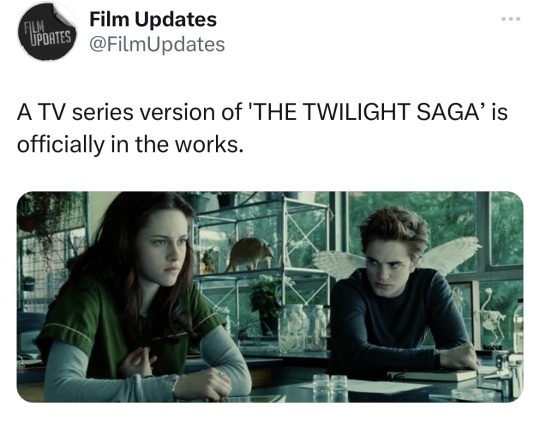540x434 pixels.
Task: Click the stuffed animal on the shelf in photo
Action: [x=250, y=254]
